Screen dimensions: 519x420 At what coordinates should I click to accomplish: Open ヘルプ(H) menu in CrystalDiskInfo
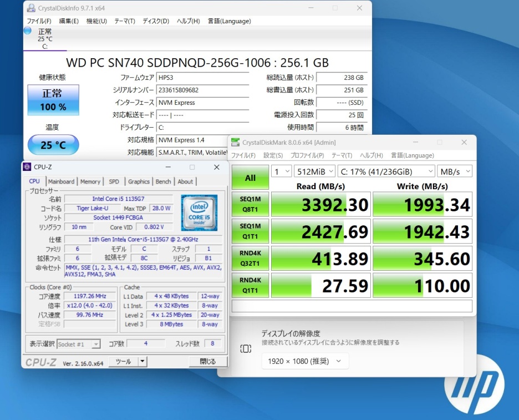(x=189, y=21)
